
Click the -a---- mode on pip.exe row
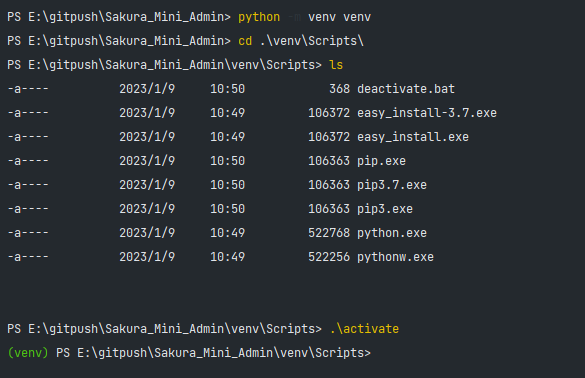tap(28, 161)
